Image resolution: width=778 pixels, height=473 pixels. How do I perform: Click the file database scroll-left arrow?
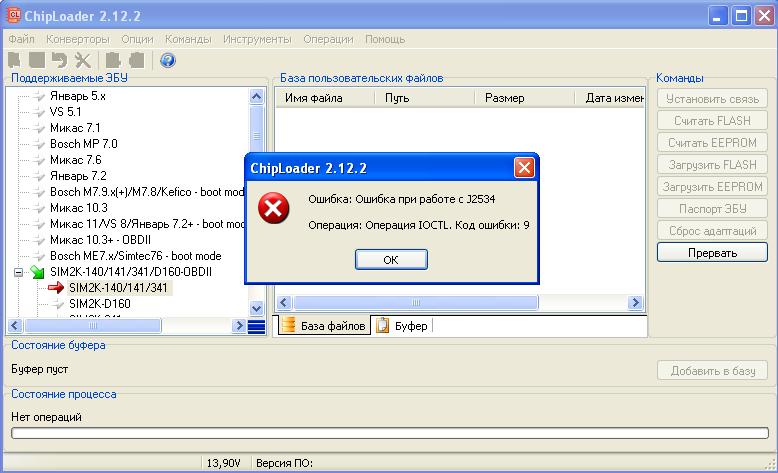(x=284, y=302)
